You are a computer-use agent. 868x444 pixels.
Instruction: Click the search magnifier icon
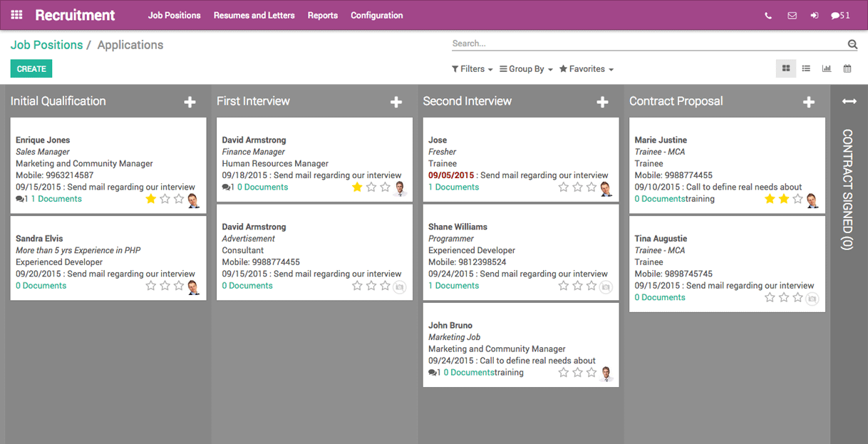852,43
